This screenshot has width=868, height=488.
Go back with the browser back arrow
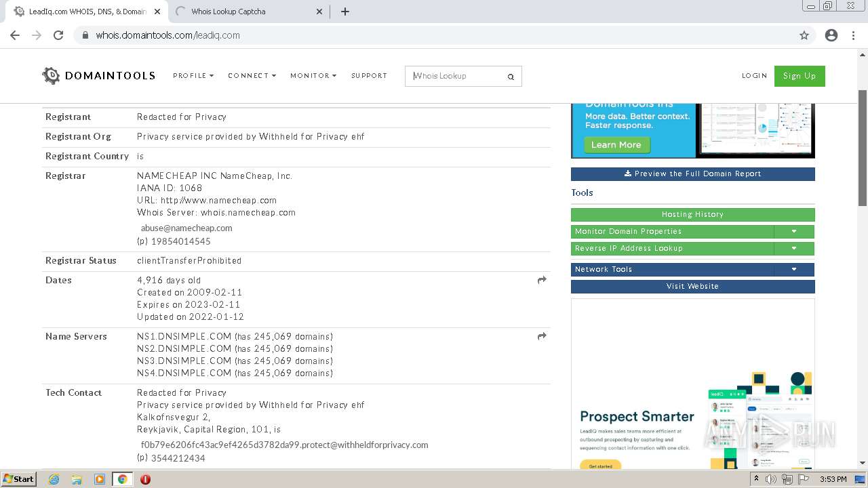15,35
